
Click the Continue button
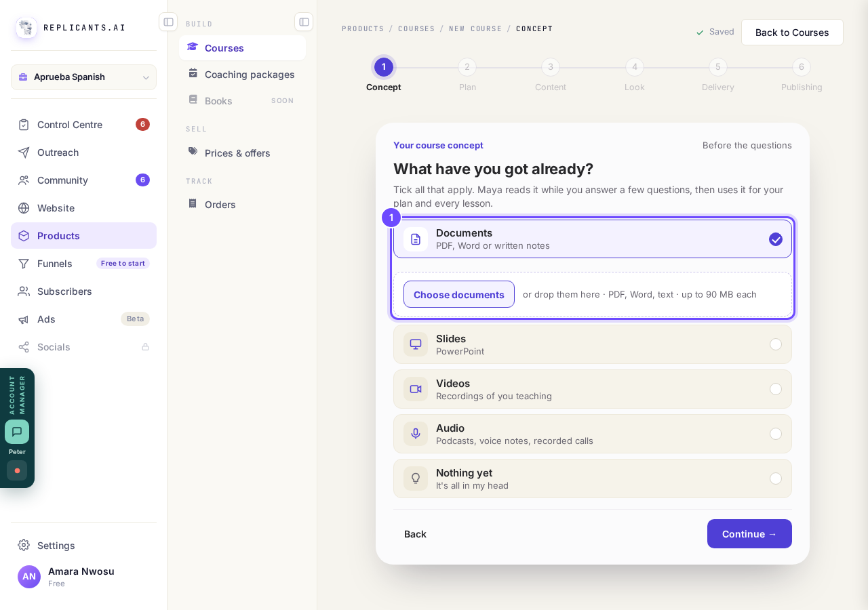point(749,534)
